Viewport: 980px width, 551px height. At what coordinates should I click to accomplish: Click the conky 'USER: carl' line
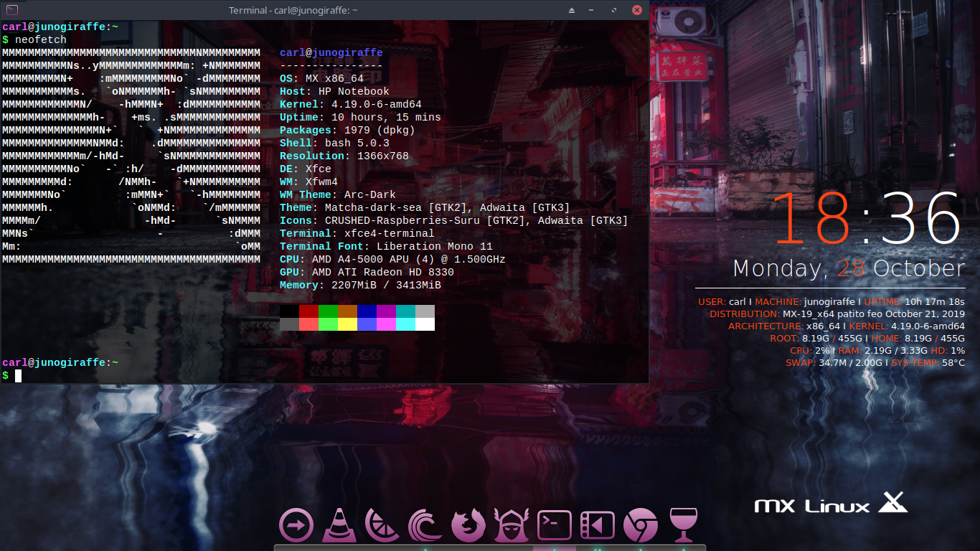point(831,302)
